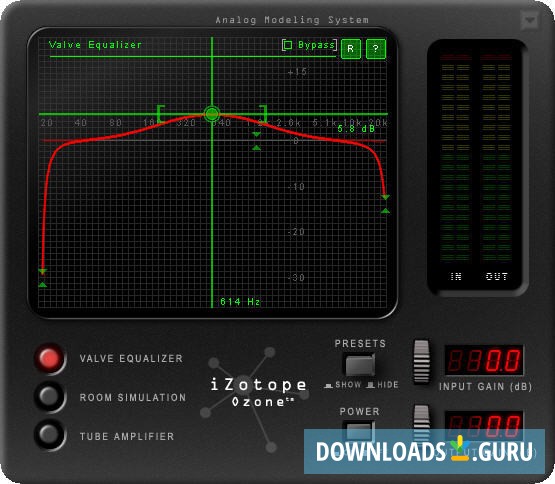Click the OUT level meter
Image resolution: width=555 pixels, height=484 pixels.
(x=496, y=159)
